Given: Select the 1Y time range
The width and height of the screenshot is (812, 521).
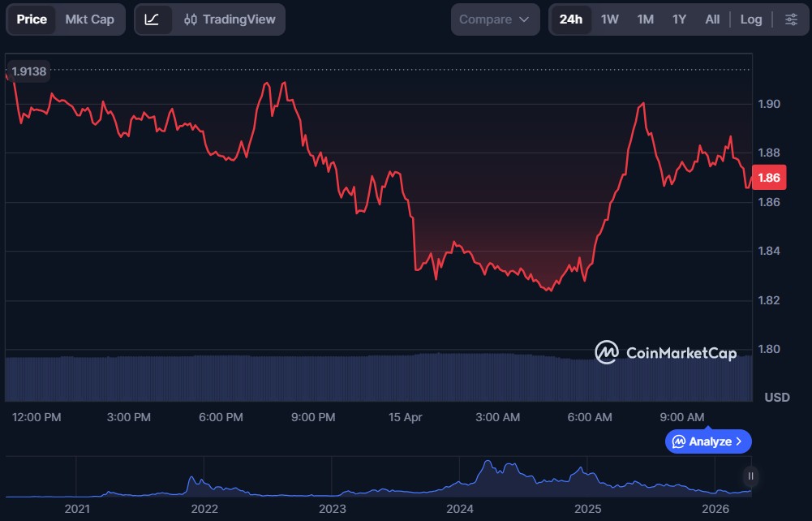Looking at the screenshot, I should tap(679, 19).
